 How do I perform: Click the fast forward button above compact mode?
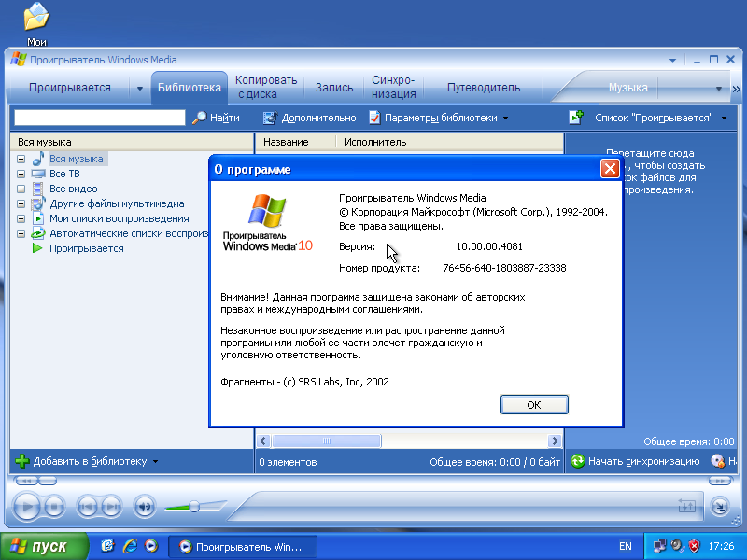[x=720, y=481]
